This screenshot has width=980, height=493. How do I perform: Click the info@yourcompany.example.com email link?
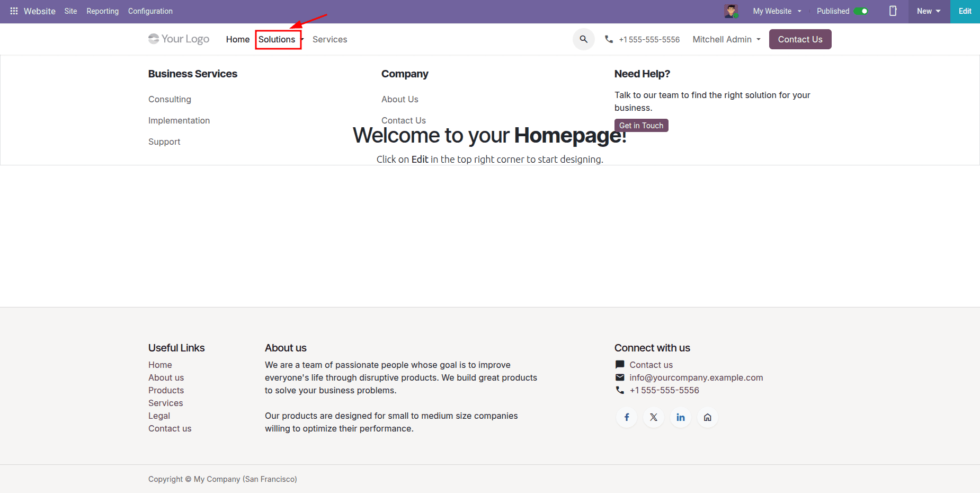point(696,377)
